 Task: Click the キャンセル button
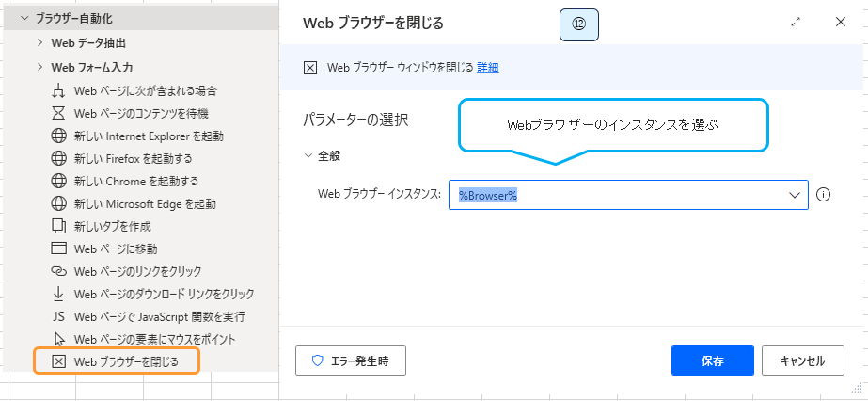[x=802, y=361]
